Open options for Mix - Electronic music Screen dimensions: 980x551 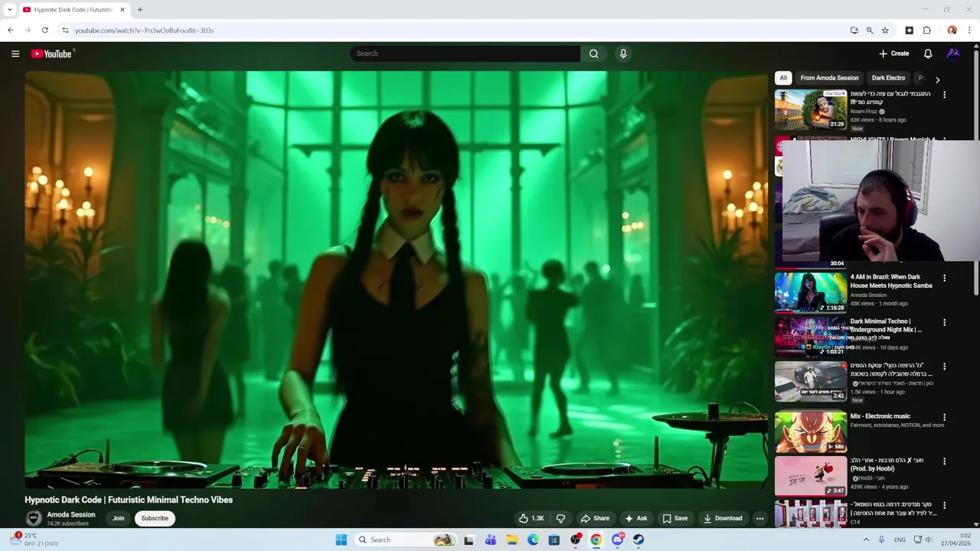coord(944,418)
